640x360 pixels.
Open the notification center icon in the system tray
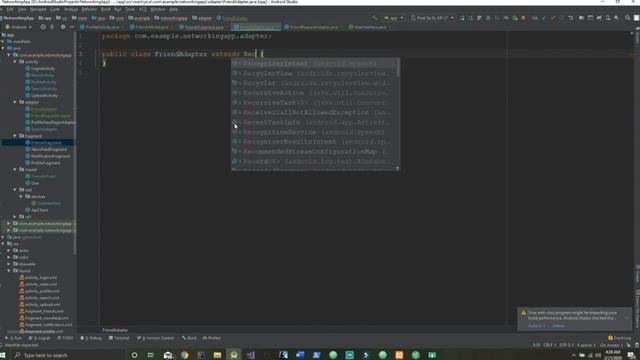click(632, 356)
